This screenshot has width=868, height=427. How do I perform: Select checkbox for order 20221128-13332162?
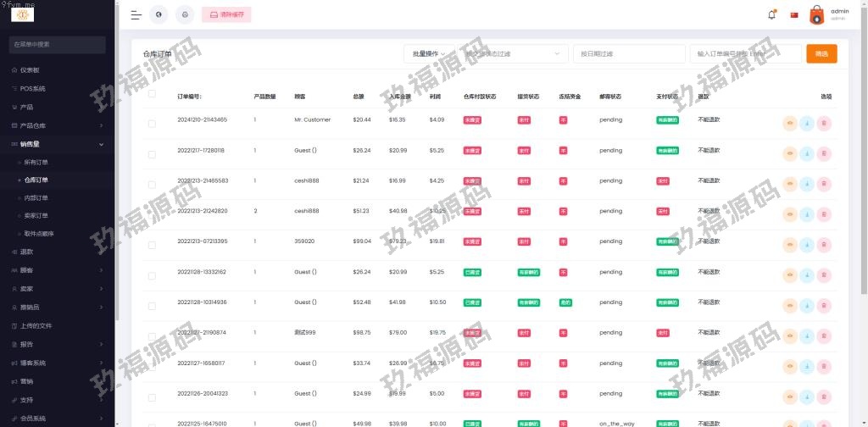152,275
